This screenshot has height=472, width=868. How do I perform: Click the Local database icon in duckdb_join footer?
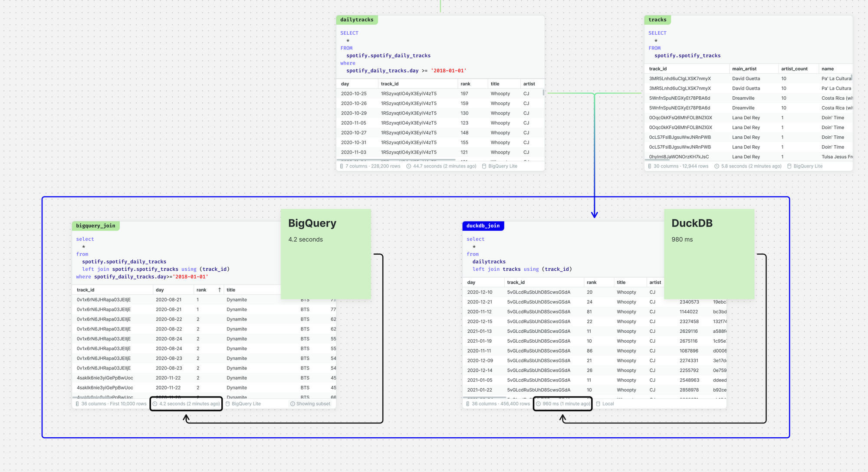pos(598,404)
